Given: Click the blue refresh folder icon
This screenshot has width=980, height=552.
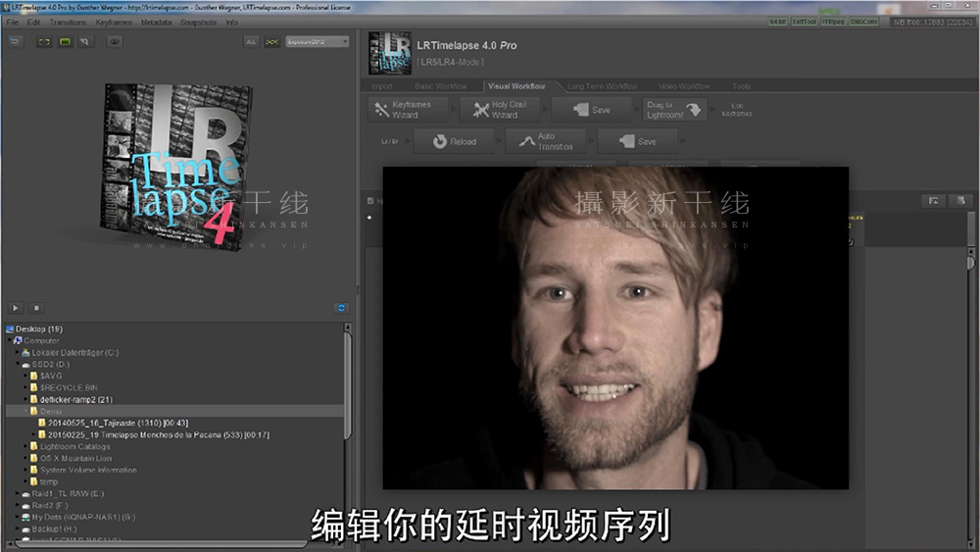Looking at the screenshot, I should click(341, 308).
